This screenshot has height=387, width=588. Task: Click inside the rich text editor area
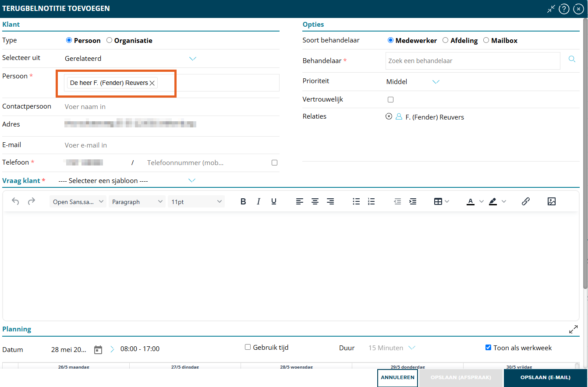pyautogui.click(x=290, y=266)
